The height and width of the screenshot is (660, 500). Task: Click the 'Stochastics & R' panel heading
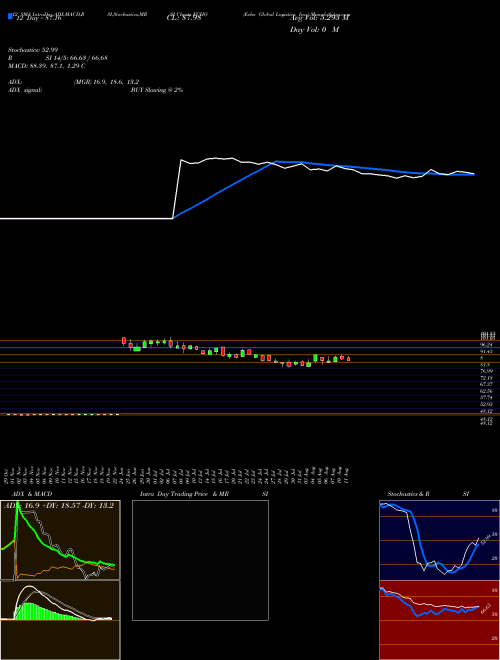[408, 494]
